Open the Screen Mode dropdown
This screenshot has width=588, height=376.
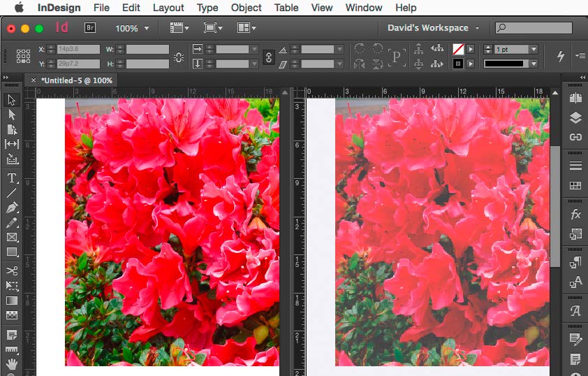click(212, 28)
